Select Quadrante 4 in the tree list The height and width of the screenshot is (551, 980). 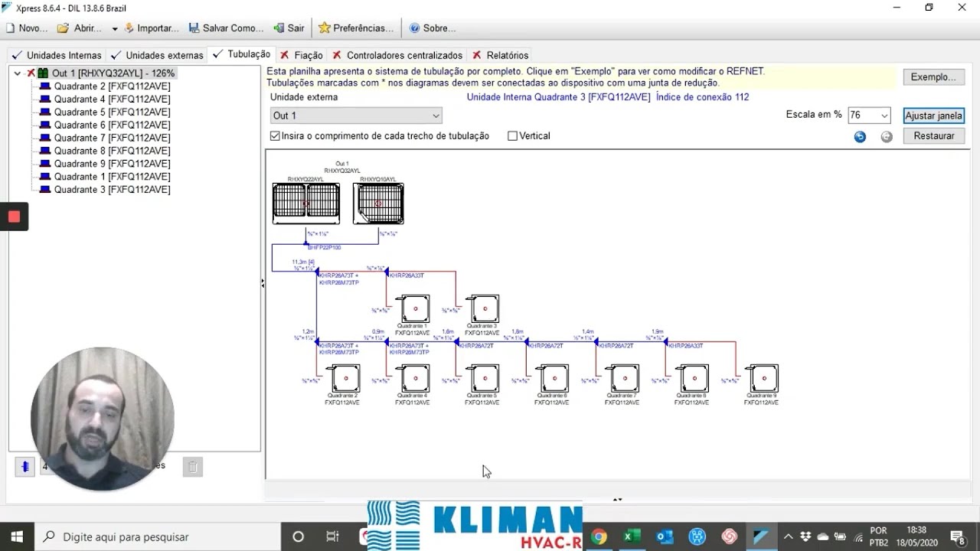(112, 99)
